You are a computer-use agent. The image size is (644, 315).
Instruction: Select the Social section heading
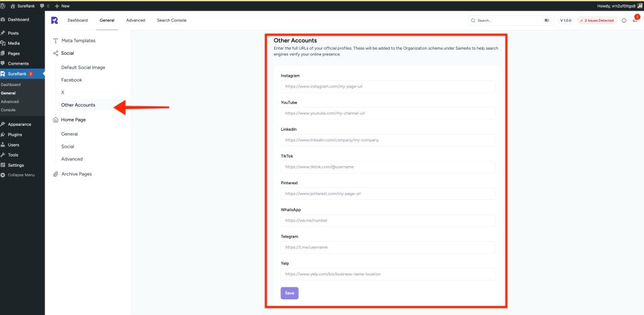click(67, 53)
